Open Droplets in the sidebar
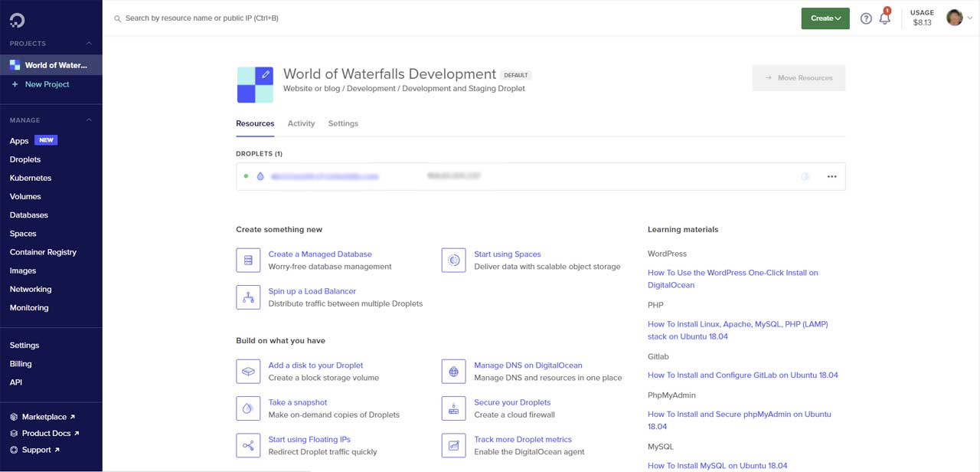Image resolution: width=980 pixels, height=472 pixels. (25, 159)
